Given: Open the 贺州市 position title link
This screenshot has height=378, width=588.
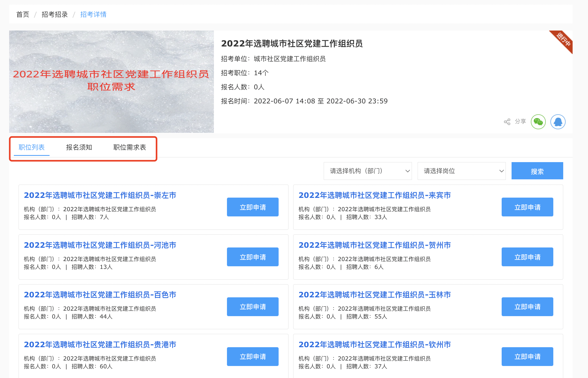Looking at the screenshot, I should click(375, 245).
